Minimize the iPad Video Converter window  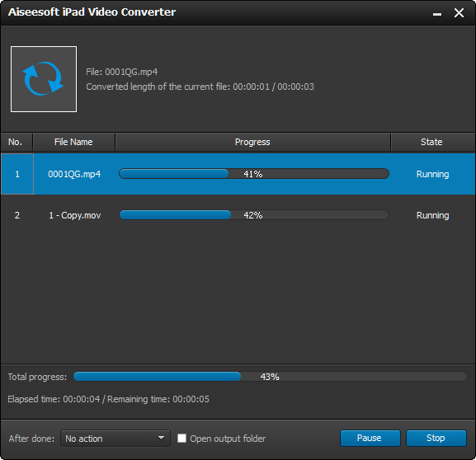[437, 14]
